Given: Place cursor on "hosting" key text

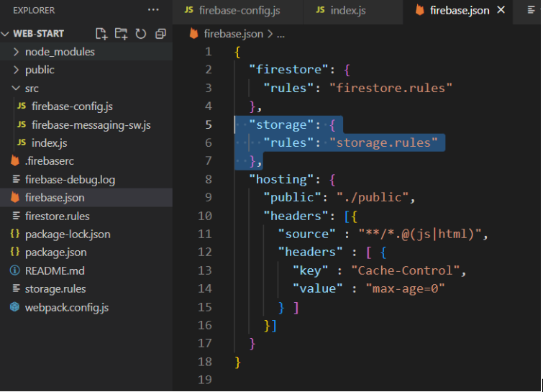Looking at the screenshot, I should (281, 179).
